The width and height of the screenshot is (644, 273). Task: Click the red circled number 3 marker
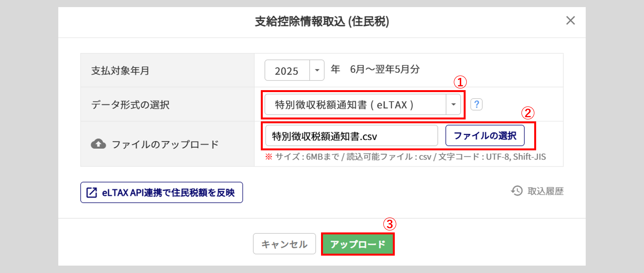[389, 224]
